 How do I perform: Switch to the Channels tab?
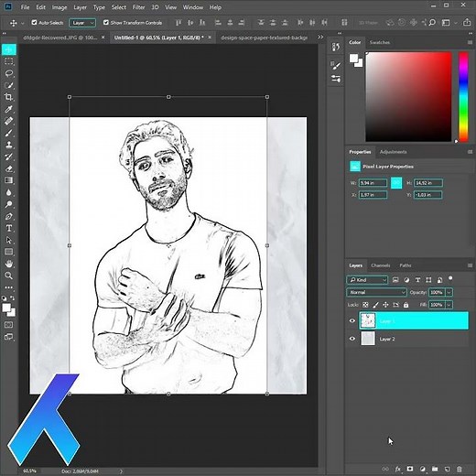click(381, 265)
